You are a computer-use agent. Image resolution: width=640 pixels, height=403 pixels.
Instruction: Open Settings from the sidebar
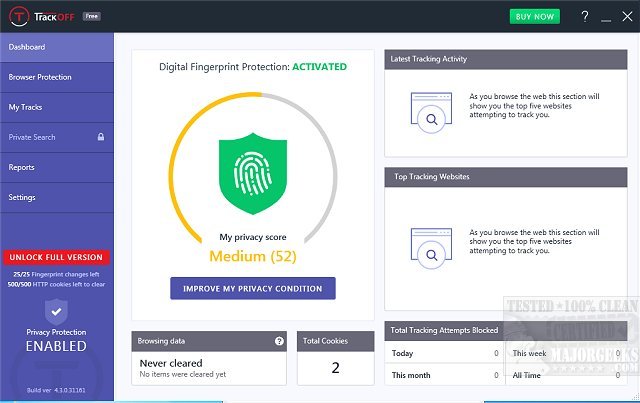point(57,198)
